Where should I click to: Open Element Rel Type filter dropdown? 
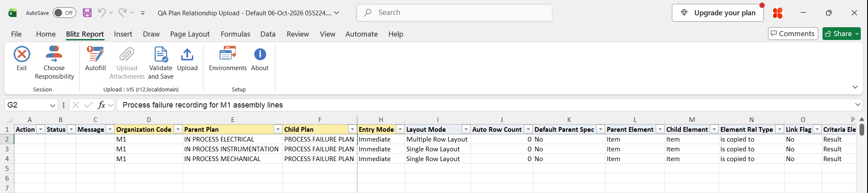point(779,129)
